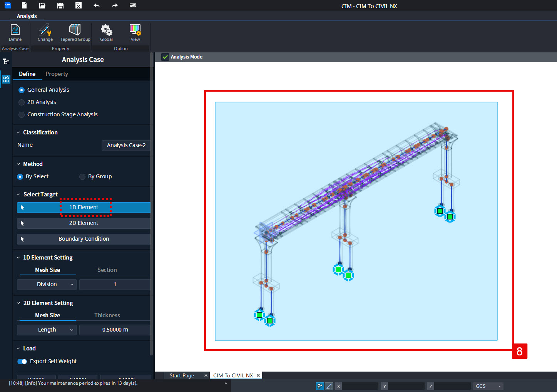This screenshot has height=392, width=557.
Task: Undo the last action
Action: pyautogui.click(x=97, y=5)
